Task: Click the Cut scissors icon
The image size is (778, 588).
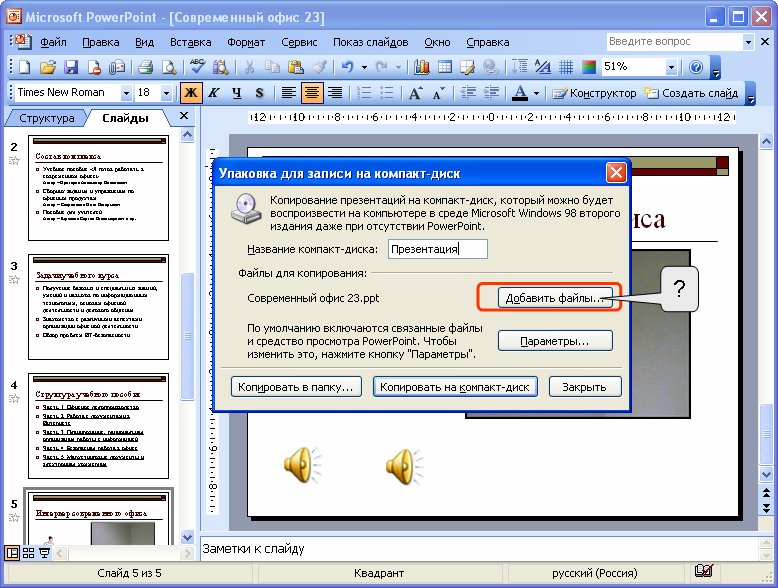Action: tap(249, 67)
